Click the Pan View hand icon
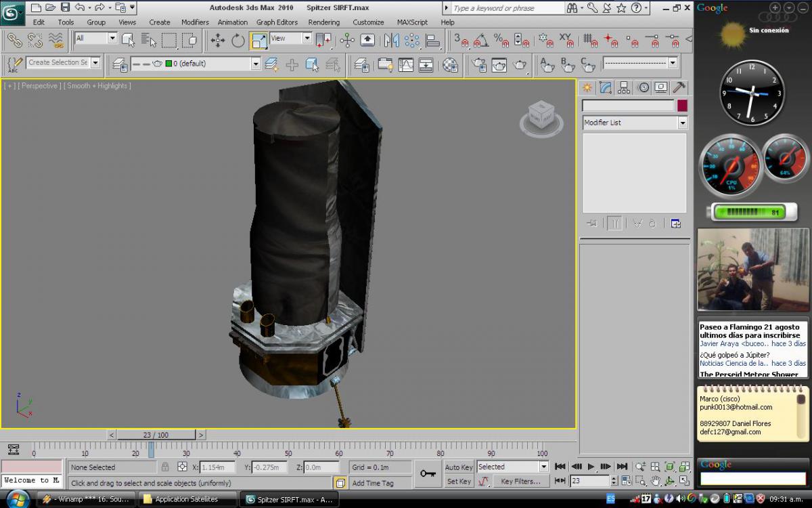 pyautogui.click(x=656, y=481)
